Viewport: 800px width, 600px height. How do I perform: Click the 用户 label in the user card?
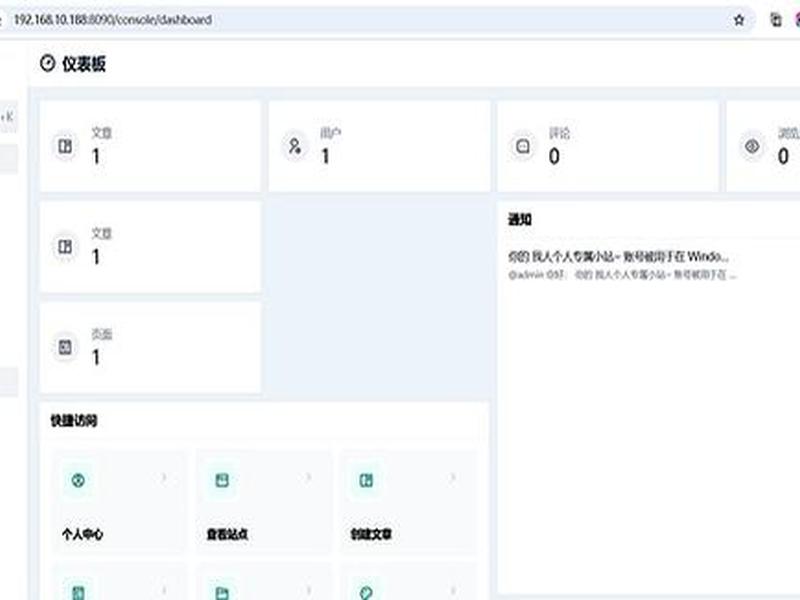click(331, 133)
